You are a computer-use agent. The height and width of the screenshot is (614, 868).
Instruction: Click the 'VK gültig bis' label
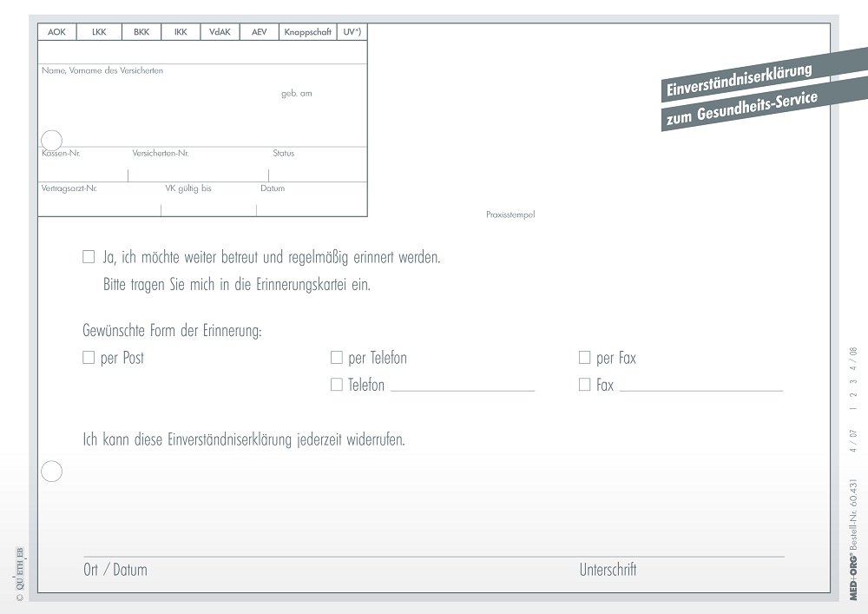tap(188, 188)
